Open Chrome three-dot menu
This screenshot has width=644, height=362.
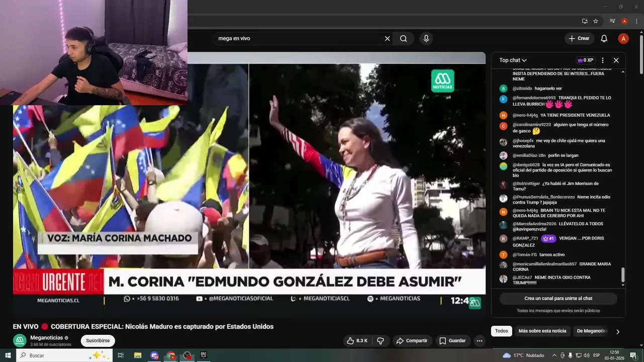[x=636, y=21]
